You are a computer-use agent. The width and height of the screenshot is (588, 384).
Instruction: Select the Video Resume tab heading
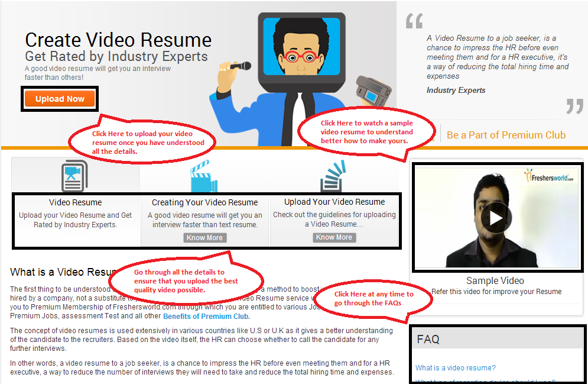[x=76, y=202]
